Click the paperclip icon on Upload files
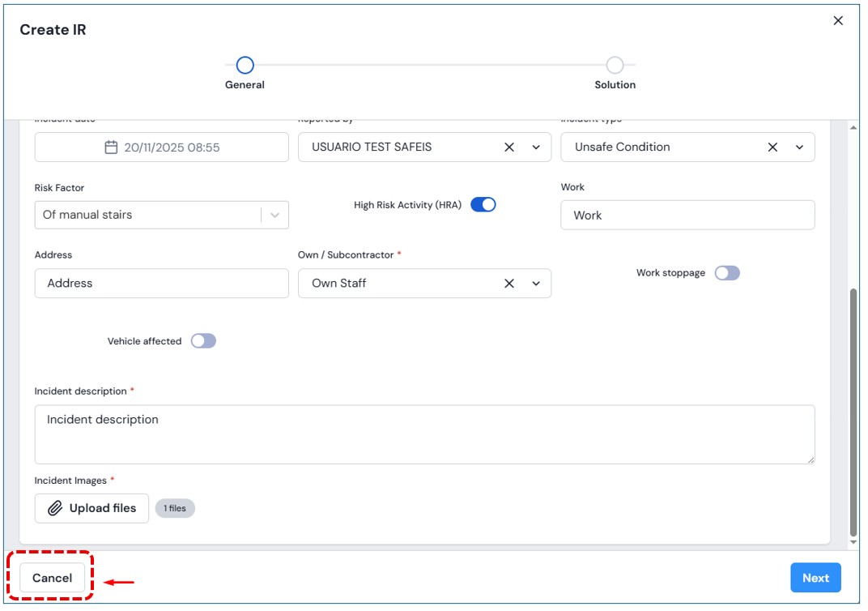The width and height of the screenshot is (868, 611). [55, 509]
